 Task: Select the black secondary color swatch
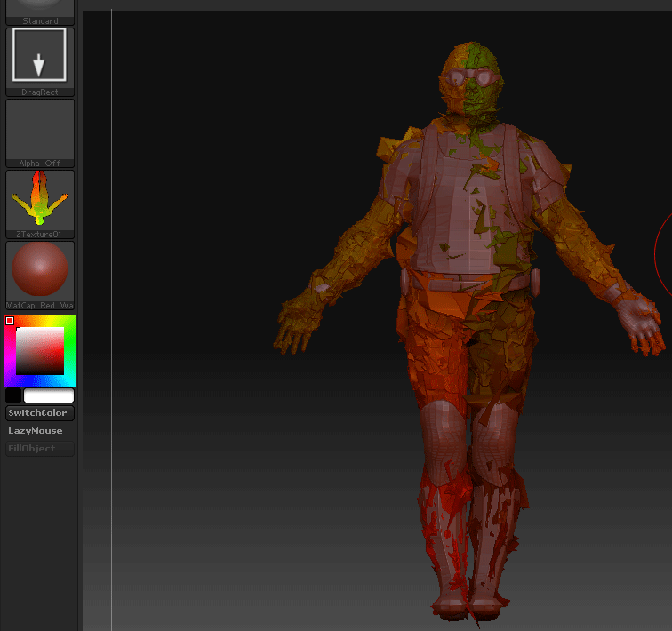[x=13, y=395]
